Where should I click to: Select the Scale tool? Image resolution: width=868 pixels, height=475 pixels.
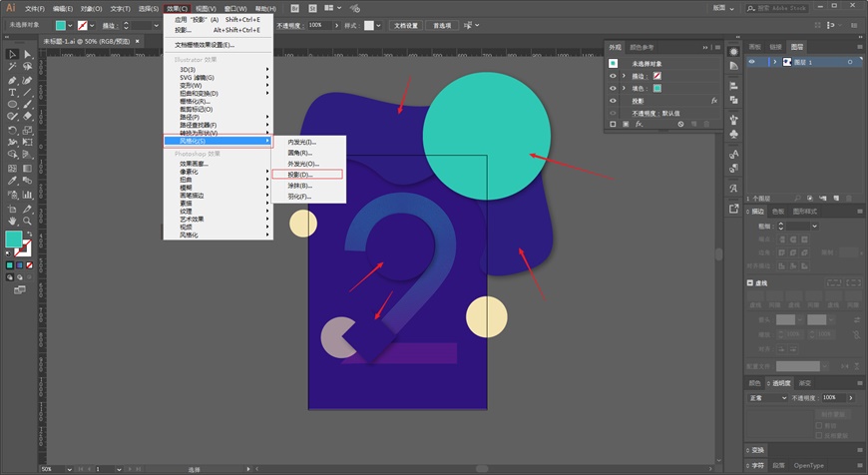tap(27, 131)
